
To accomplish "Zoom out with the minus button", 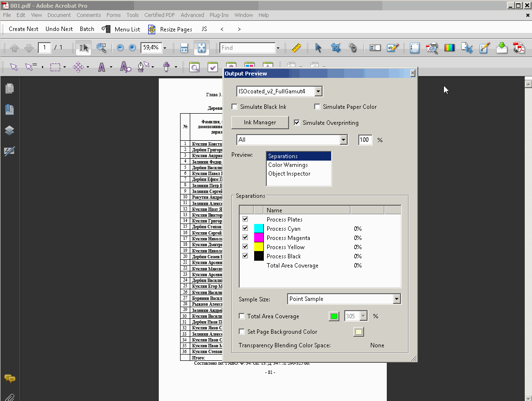I will click(120, 48).
